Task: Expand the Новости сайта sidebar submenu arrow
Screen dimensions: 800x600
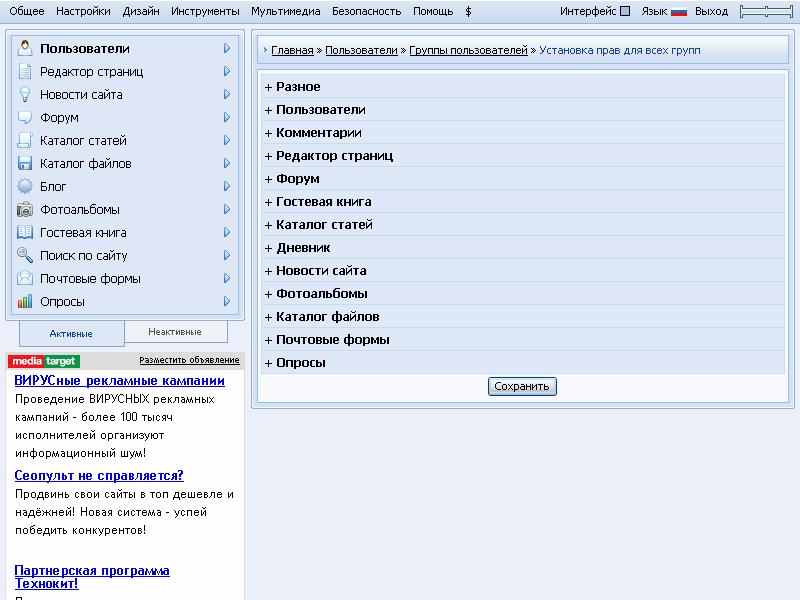Action: click(x=227, y=94)
